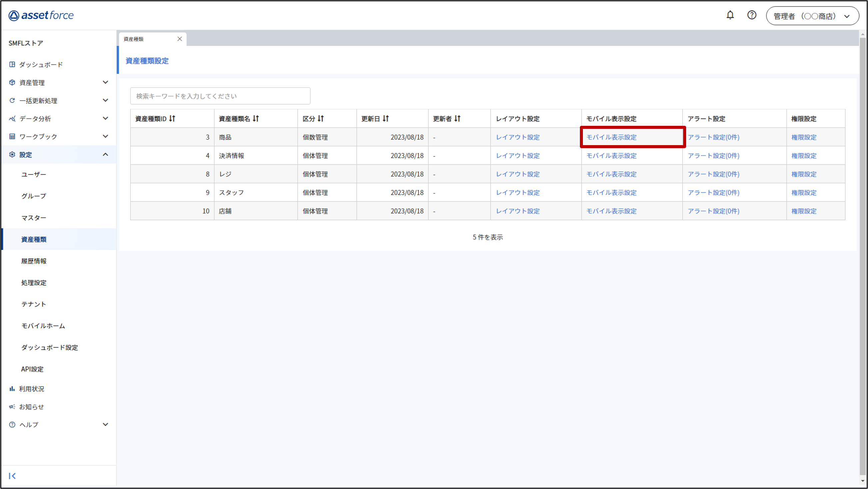This screenshot has width=868, height=489.
Task: Click the Asset Force logo
Action: point(41,16)
